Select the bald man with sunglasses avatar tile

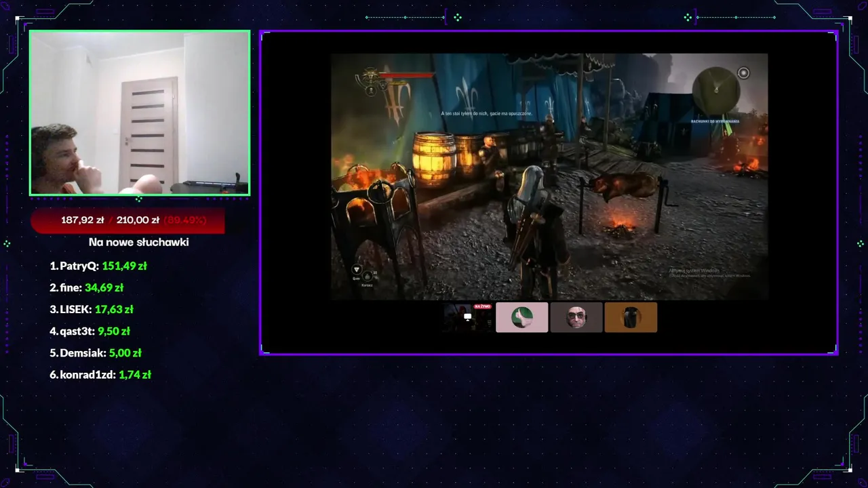coord(576,317)
